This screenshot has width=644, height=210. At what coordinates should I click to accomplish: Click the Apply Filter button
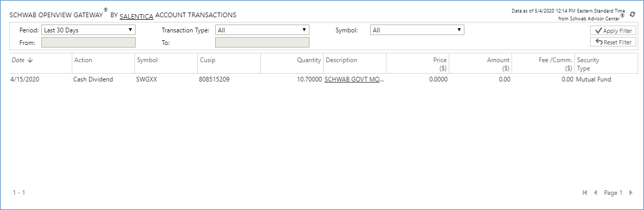point(613,31)
